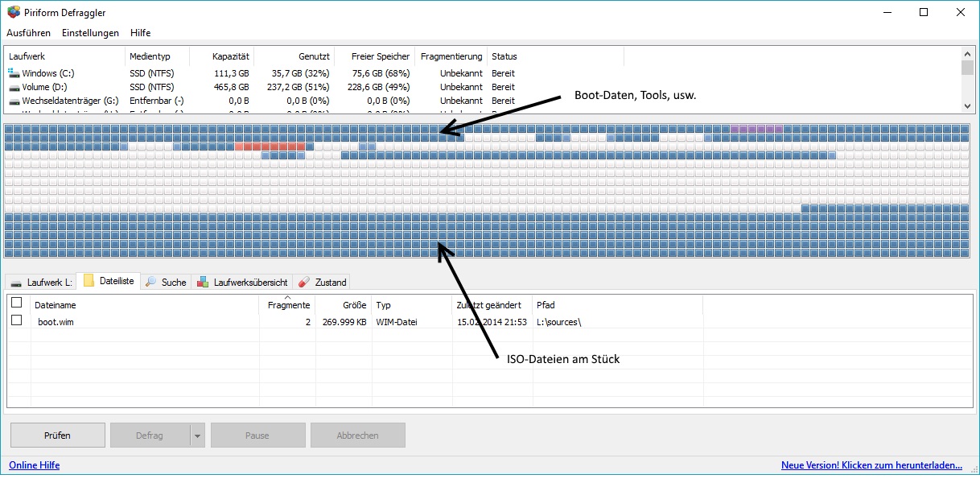Screen dimensions: 980x483
Task: Click the 35,7 GB (32%) used value
Action: click(302, 73)
